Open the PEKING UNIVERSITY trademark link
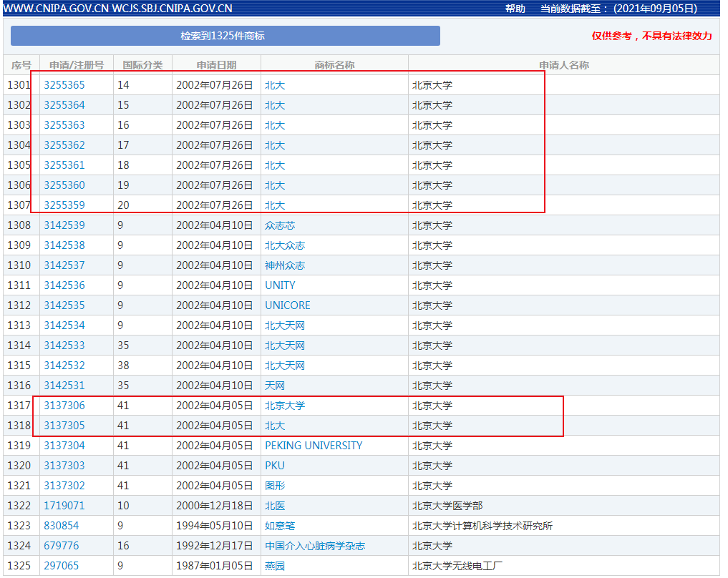The width and height of the screenshot is (728, 578). (314, 446)
